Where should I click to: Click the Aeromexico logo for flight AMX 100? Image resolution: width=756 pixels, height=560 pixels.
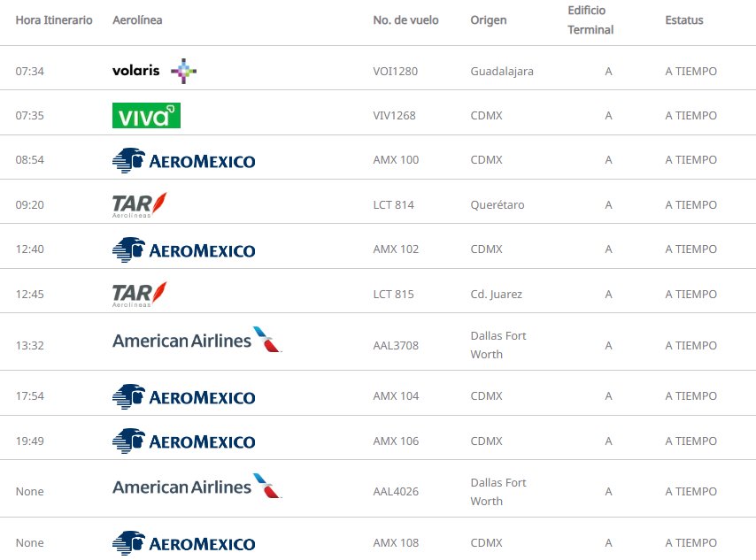coord(183,160)
